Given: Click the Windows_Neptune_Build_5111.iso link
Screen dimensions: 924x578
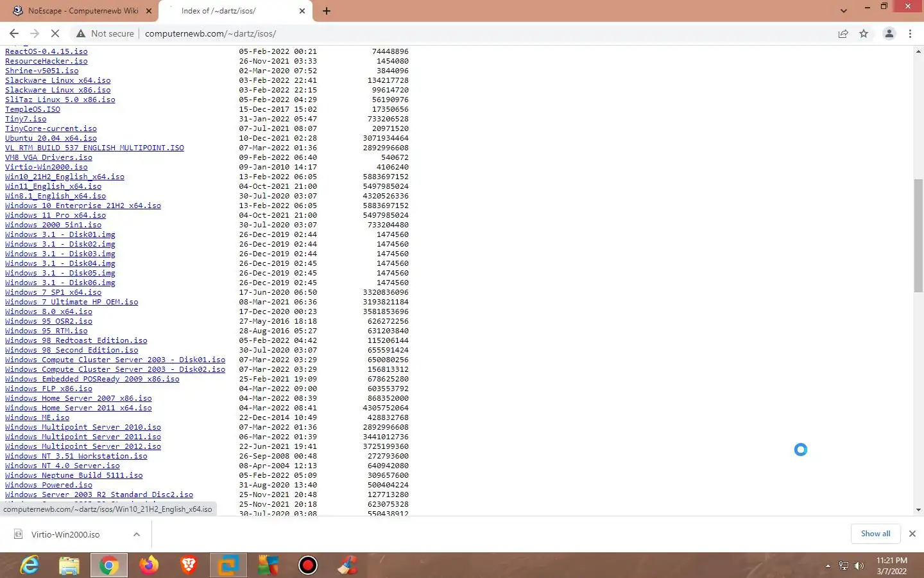Looking at the screenshot, I should point(74,475).
